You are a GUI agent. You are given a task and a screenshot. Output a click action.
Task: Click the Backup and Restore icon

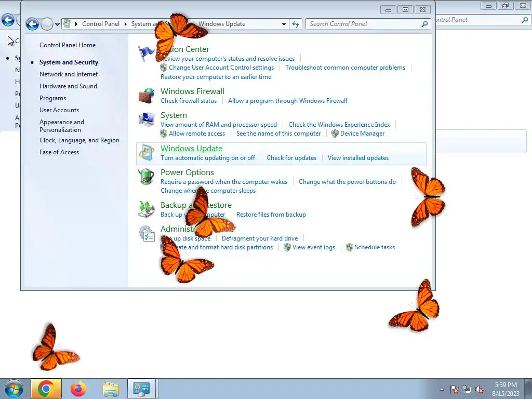pos(146,209)
